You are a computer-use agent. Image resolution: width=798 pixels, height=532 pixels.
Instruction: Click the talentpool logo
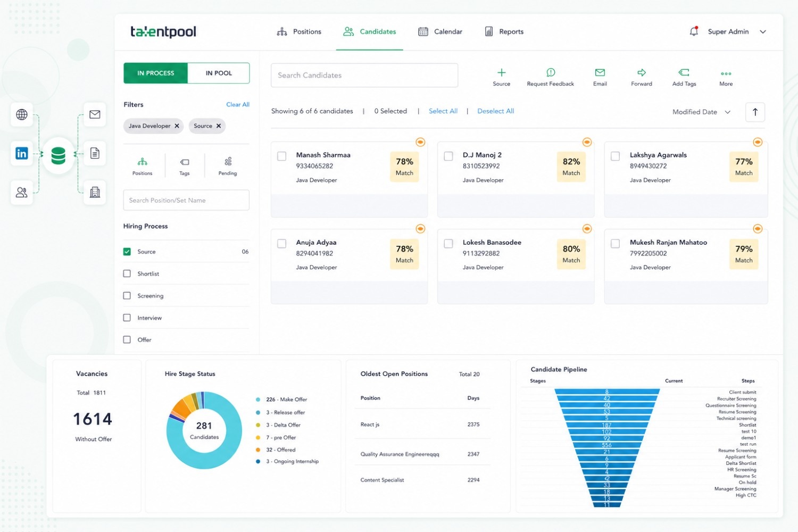[x=163, y=31]
